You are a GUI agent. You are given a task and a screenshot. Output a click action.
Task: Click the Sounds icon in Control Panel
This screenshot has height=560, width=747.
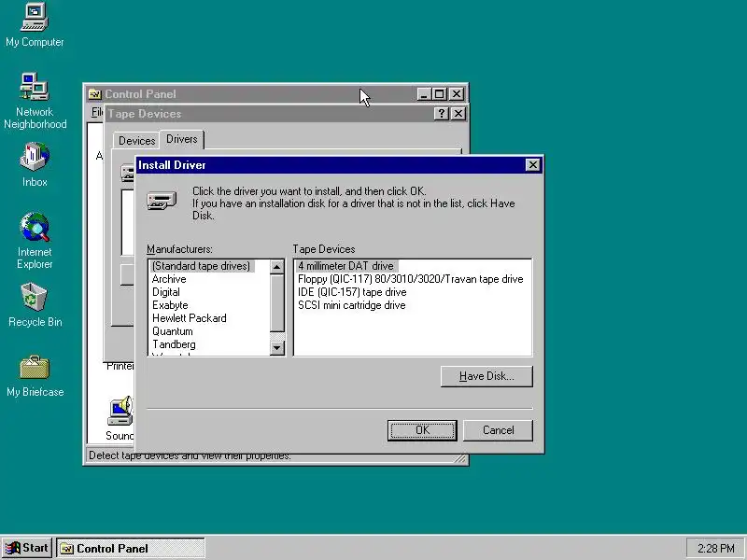(120, 412)
